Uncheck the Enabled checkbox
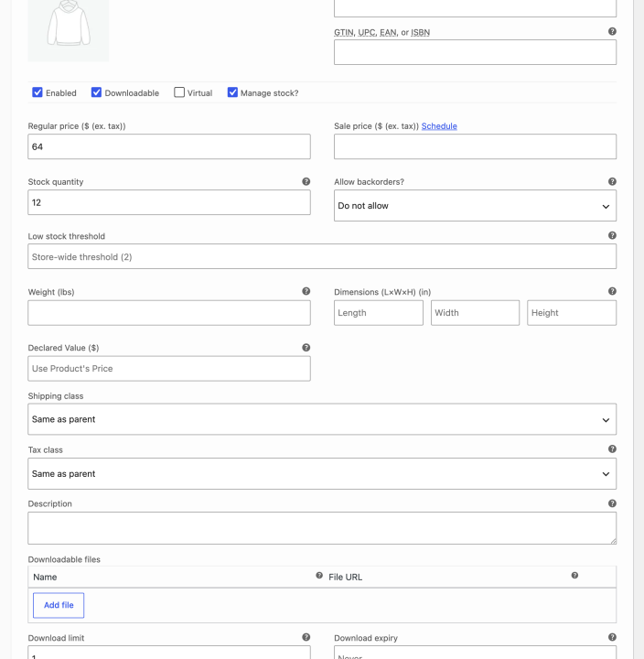This screenshot has height=659, width=644. [x=38, y=92]
